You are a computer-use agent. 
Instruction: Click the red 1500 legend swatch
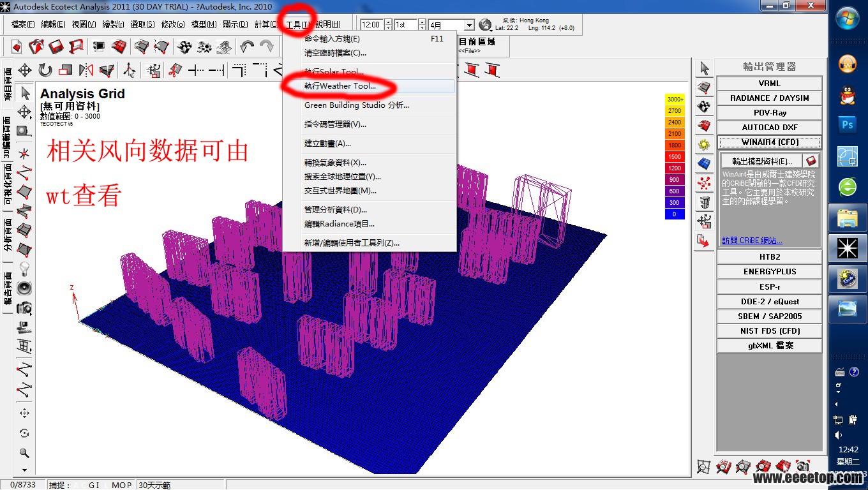point(675,157)
